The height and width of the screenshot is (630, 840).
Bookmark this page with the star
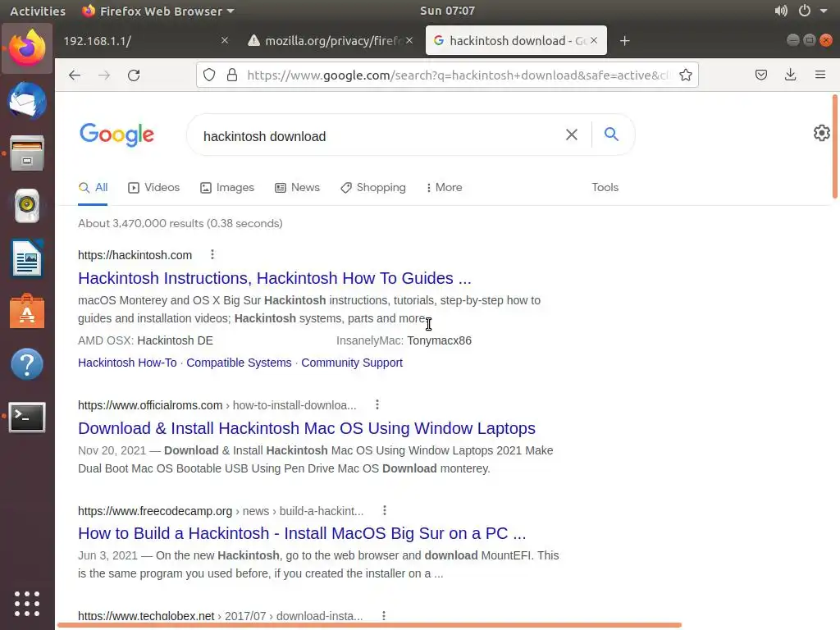(685, 75)
